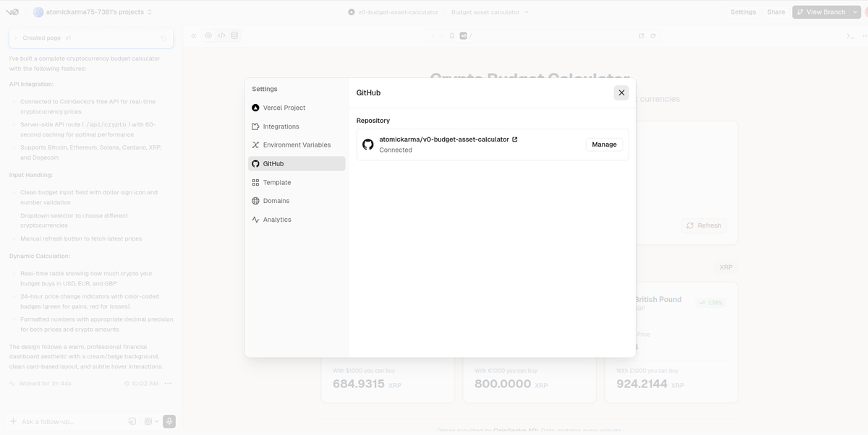868x435 pixels.
Task: Select Vercel Project in settings sidebar
Action: pos(297,108)
